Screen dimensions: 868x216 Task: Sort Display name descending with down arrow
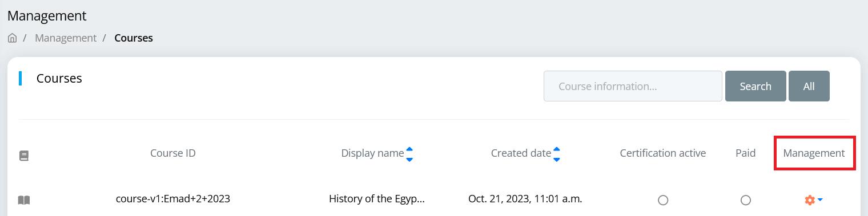[x=409, y=159]
